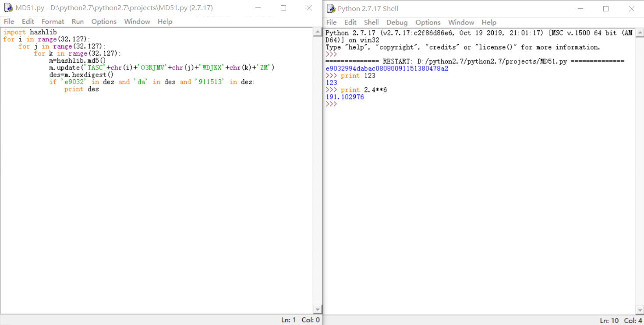Open Format menu in MD51.py editor
This screenshot has height=325, width=644.
[53, 21]
